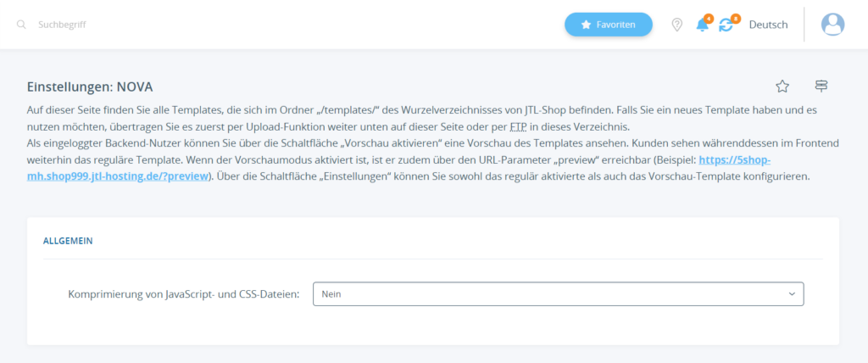
Task: Open the notifications bell icon
Action: [x=703, y=25]
